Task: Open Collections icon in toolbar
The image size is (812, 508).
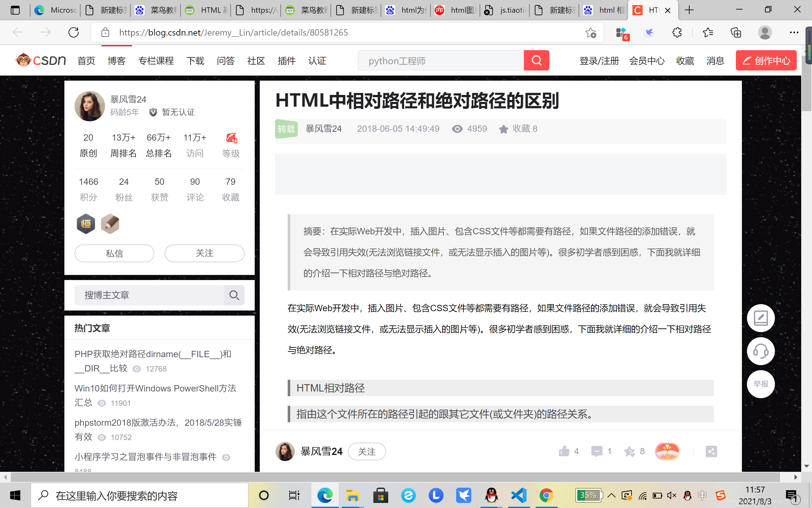Action: 736,33
